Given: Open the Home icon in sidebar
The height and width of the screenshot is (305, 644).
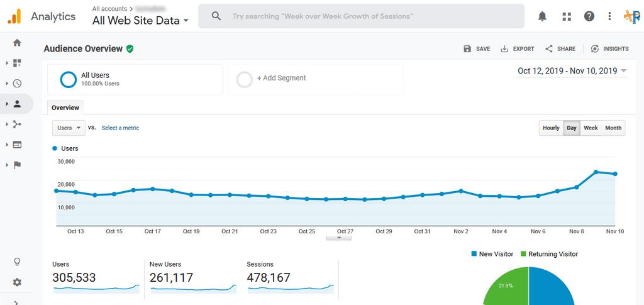Looking at the screenshot, I should [x=17, y=43].
